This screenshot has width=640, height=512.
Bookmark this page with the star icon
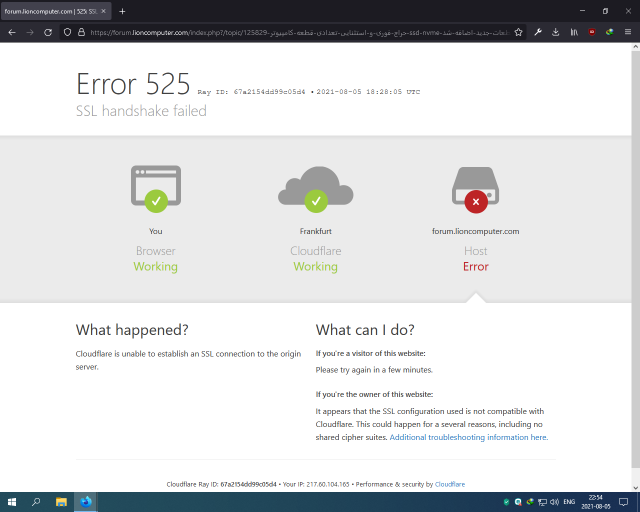[x=519, y=32]
